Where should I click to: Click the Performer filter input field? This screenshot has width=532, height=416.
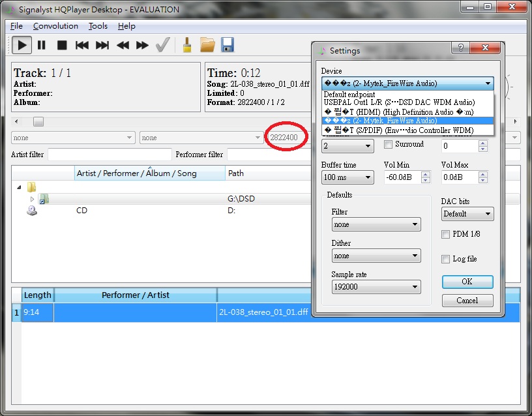click(270, 155)
